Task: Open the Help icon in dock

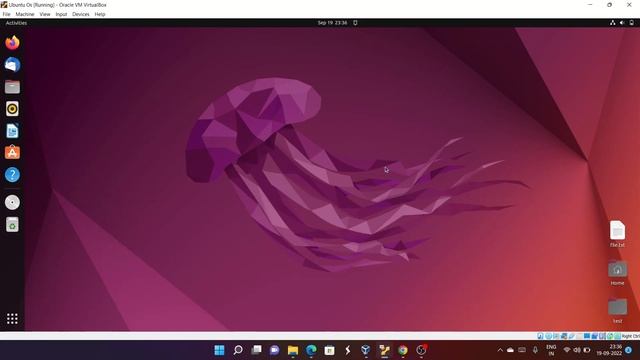Action: click(x=12, y=175)
